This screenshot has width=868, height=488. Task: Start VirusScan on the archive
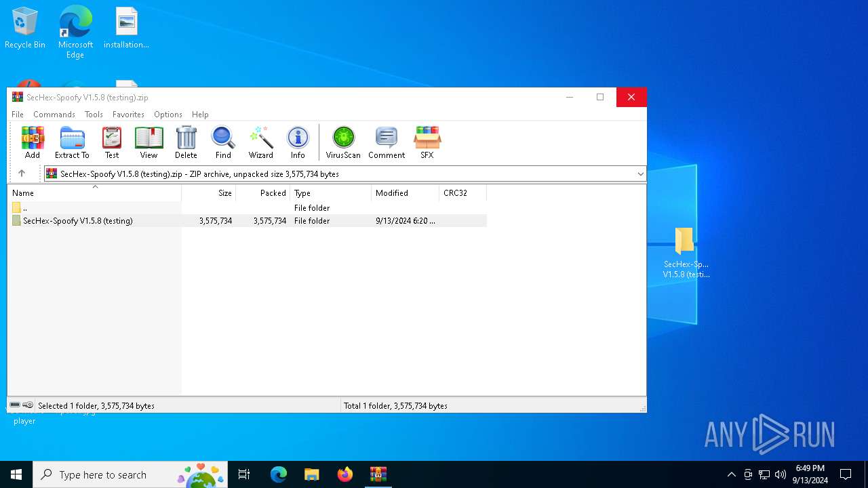pyautogui.click(x=343, y=142)
